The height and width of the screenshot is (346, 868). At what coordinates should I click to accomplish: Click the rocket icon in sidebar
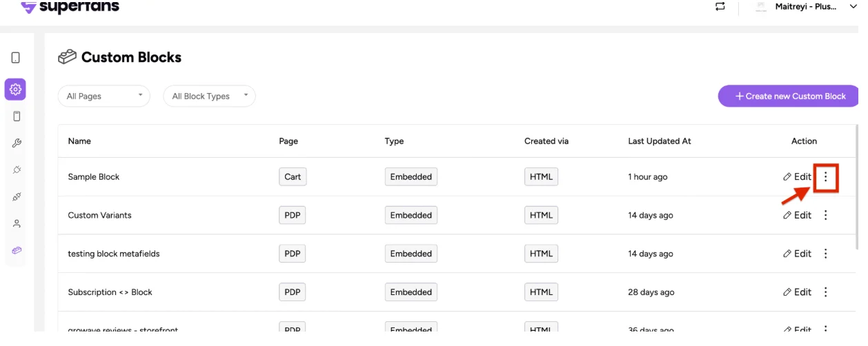(x=17, y=196)
